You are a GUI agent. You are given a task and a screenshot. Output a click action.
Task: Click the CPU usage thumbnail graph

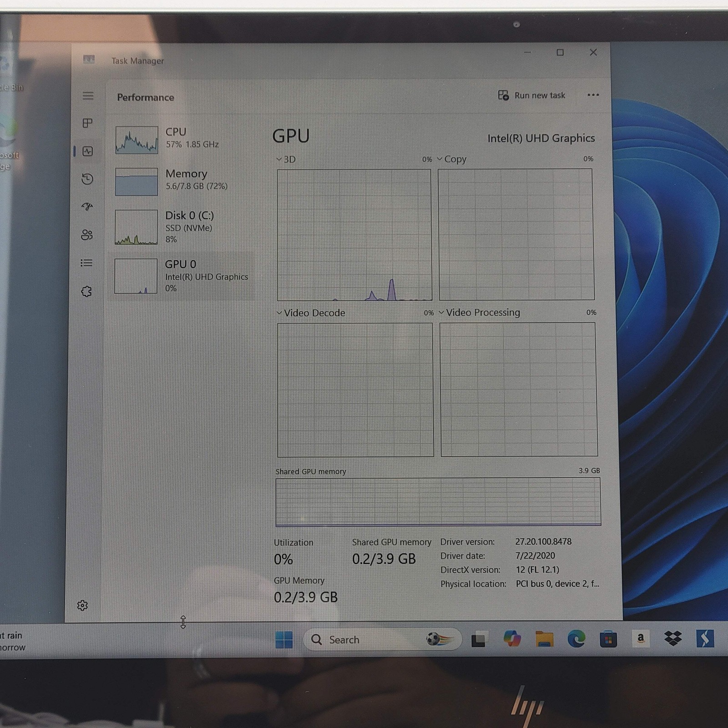click(136, 140)
